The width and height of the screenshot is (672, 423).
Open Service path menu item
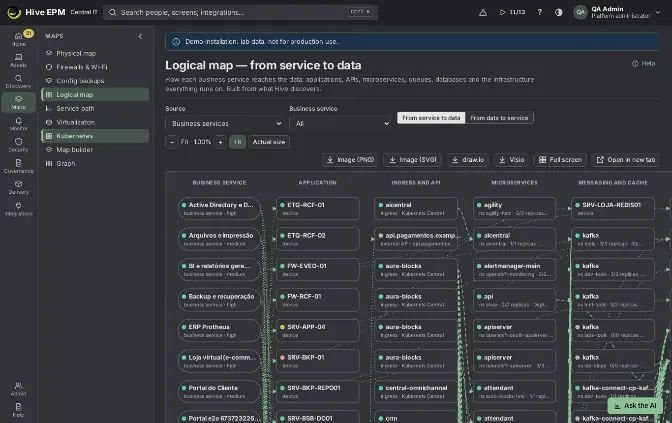pyautogui.click(x=95, y=108)
